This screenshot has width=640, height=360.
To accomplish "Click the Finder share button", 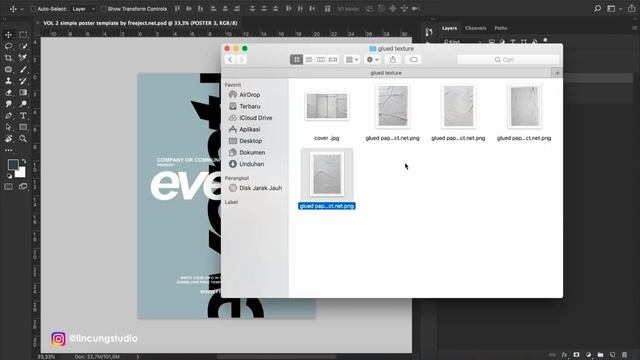I will (393, 60).
